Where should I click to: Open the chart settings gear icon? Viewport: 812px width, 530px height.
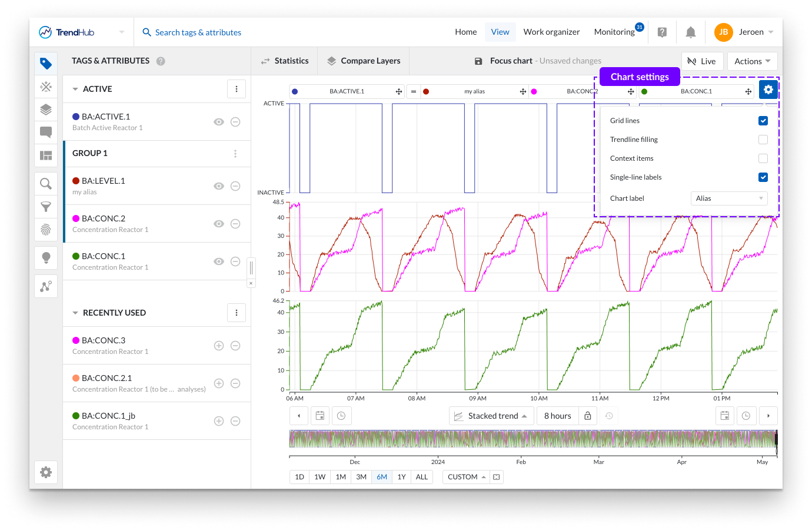[x=768, y=90]
